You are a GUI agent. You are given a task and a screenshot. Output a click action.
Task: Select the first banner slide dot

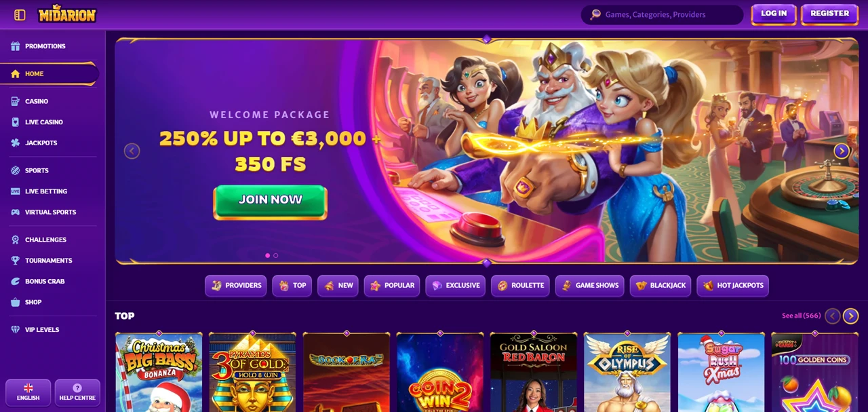pyautogui.click(x=267, y=256)
